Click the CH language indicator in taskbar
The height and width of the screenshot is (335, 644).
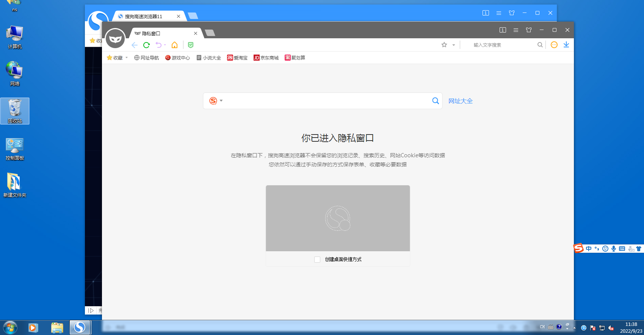pos(542,327)
